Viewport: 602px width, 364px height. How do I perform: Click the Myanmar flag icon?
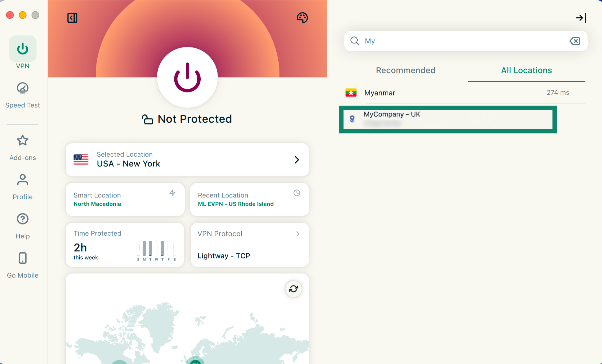(351, 93)
